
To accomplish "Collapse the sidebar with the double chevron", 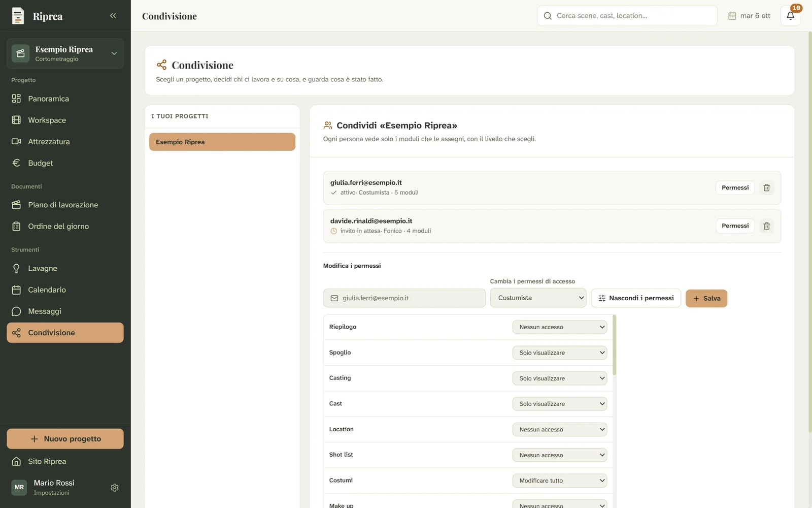I will pos(113,16).
